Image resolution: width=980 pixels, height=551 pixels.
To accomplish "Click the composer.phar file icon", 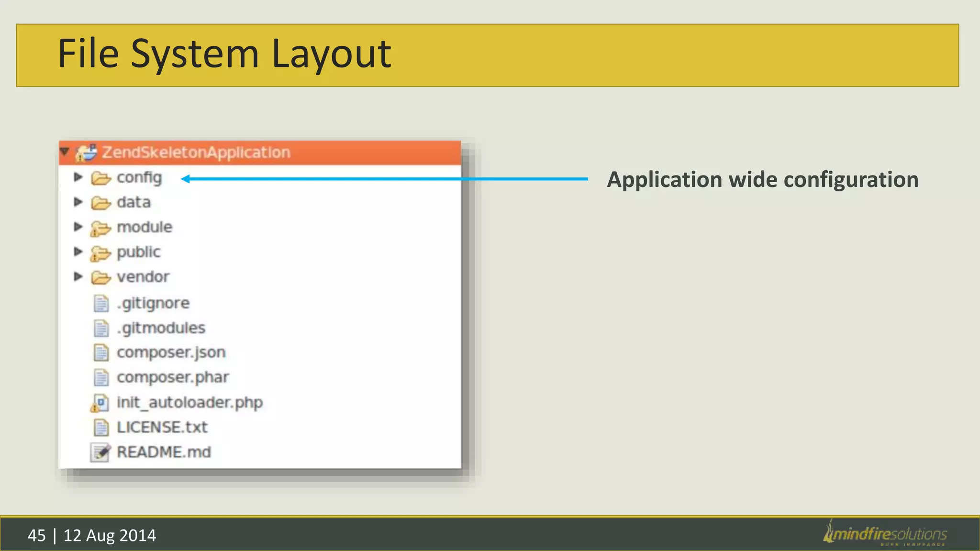I will pyautogui.click(x=101, y=377).
